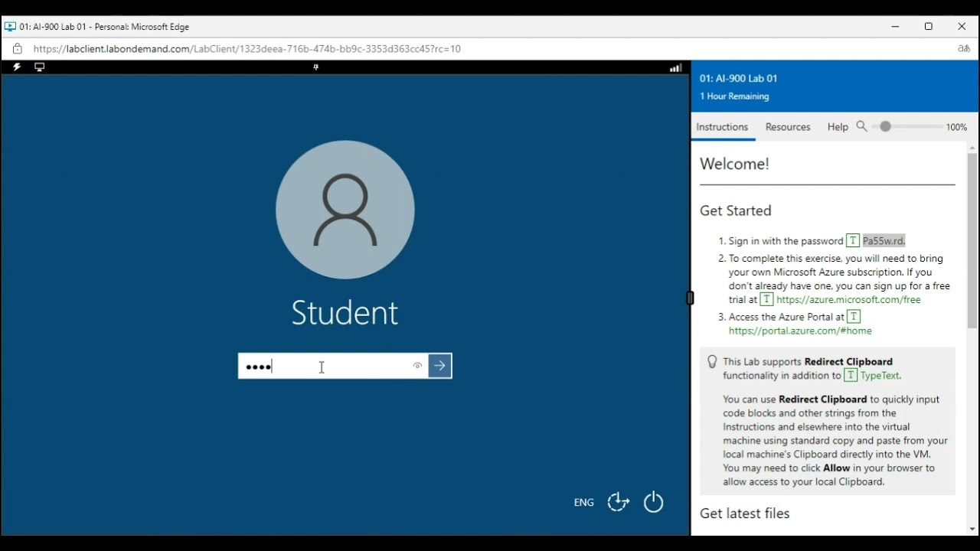
Task: Submit password with the arrow button
Action: pyautogui.click(x=440, y=366)
